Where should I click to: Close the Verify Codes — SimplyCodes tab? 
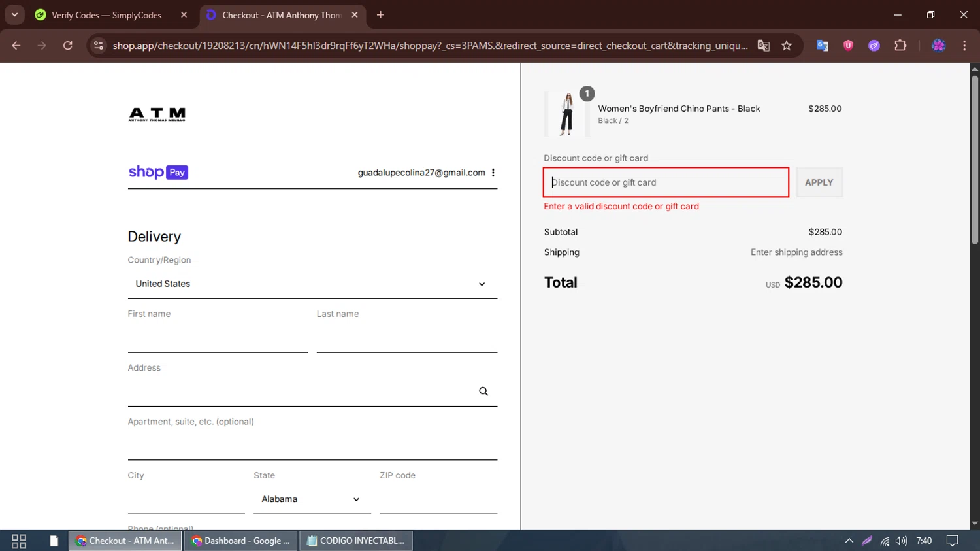[184, 15]
